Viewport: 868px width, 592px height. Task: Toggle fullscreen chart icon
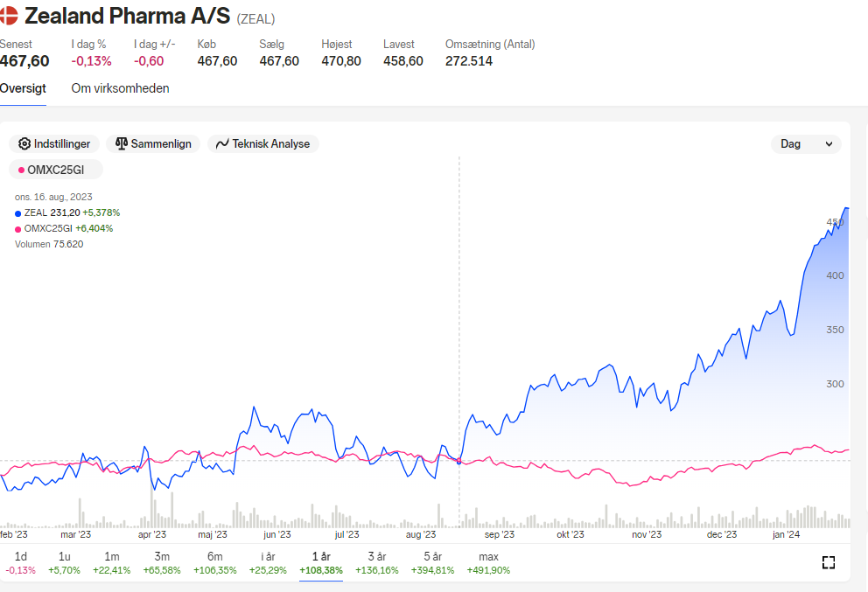828,562
